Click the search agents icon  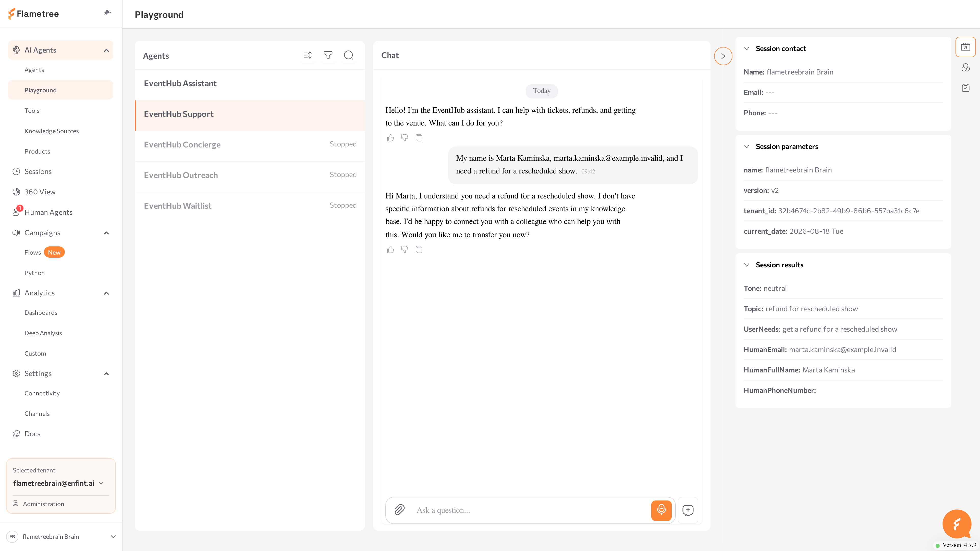tap(348, 56)
